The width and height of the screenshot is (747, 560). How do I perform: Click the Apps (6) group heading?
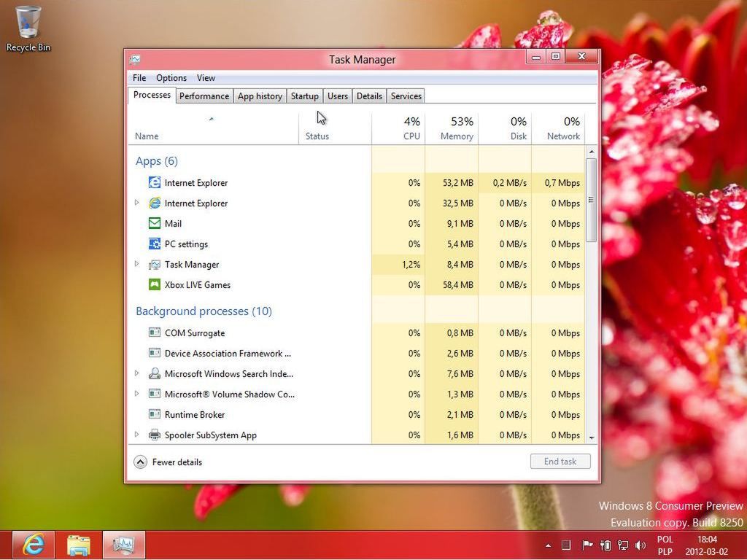click(x=157, y=161)
